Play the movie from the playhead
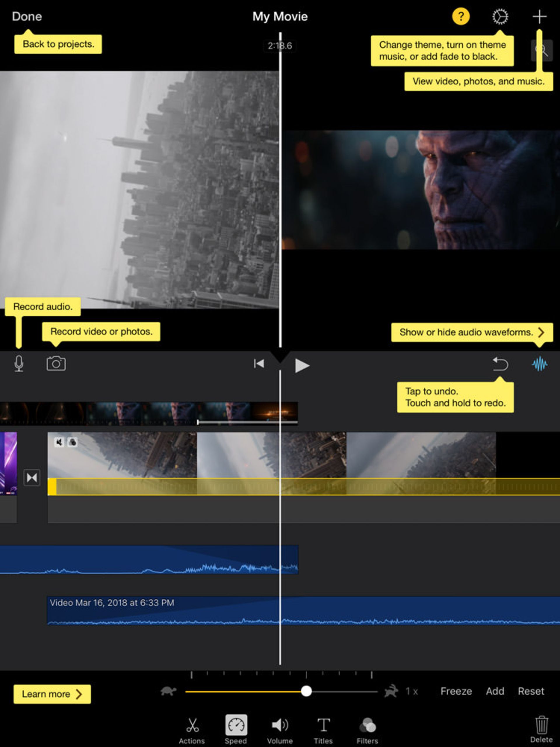The width and height of the screenshot is (560, 747). (x=302, y=365)
